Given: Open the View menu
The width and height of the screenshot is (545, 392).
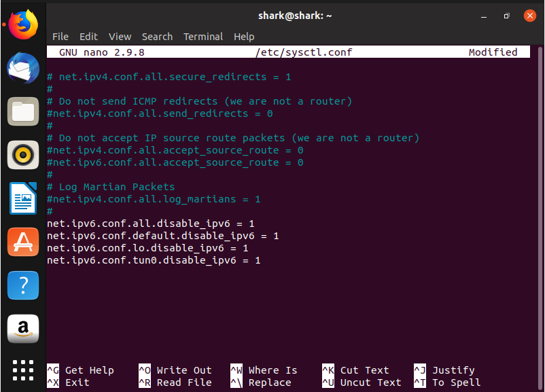Looking at the screenshot, I should [x=120, y=37].
